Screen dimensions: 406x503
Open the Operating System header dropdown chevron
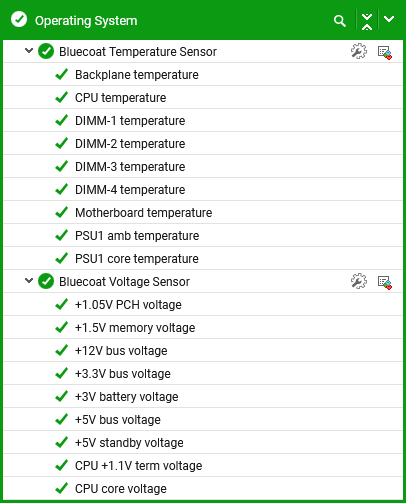click(x=389, y=19)
